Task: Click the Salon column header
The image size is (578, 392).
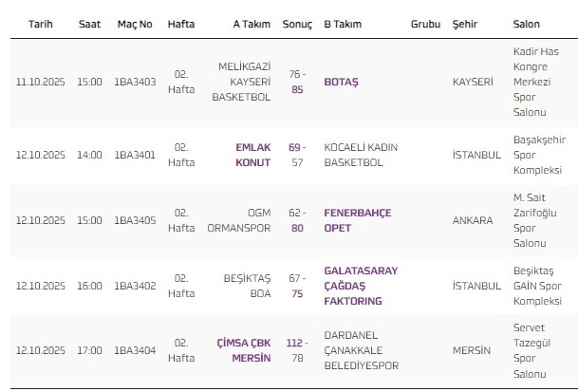Action: coord(527,23)
